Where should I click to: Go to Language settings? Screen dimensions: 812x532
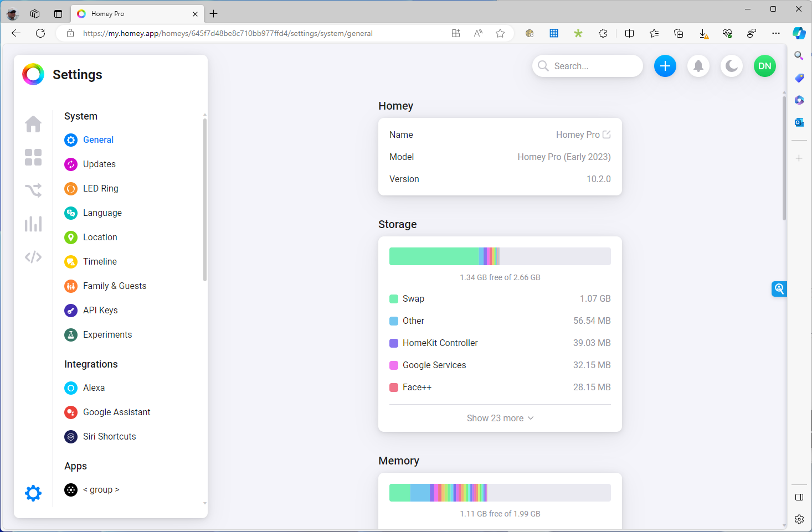(x=102, y=213)
